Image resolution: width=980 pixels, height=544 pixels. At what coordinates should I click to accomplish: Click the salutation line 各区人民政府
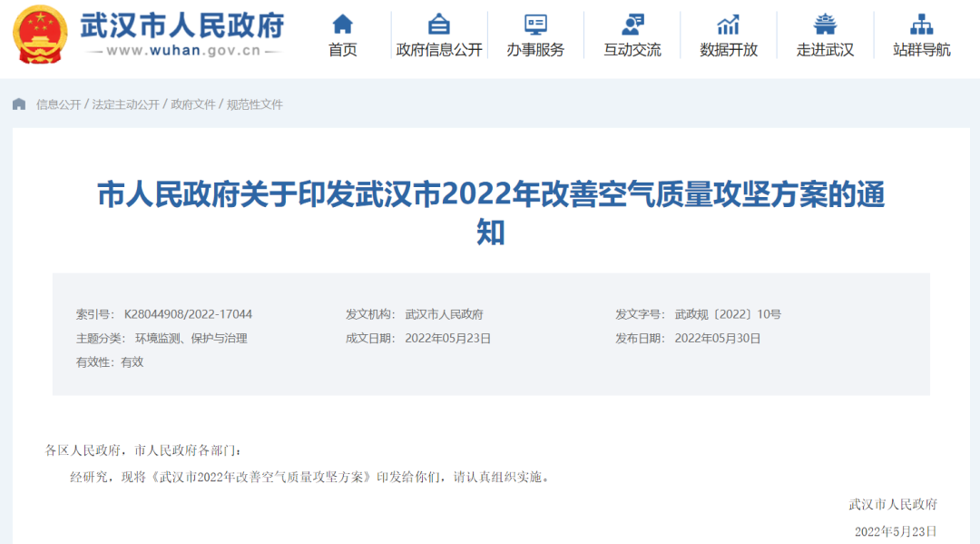click(143, 450)
